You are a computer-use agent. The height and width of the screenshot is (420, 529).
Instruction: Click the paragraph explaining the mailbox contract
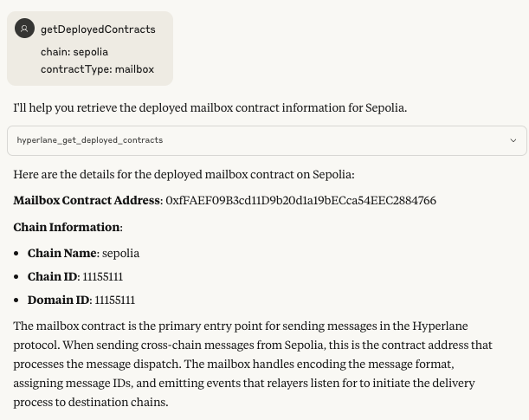click(x=251, y=364)
